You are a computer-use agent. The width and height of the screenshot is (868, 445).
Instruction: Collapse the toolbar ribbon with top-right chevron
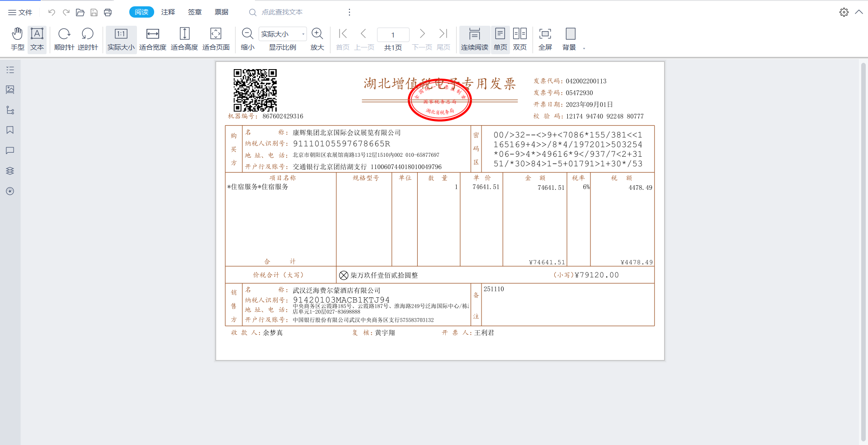point(859,12)
